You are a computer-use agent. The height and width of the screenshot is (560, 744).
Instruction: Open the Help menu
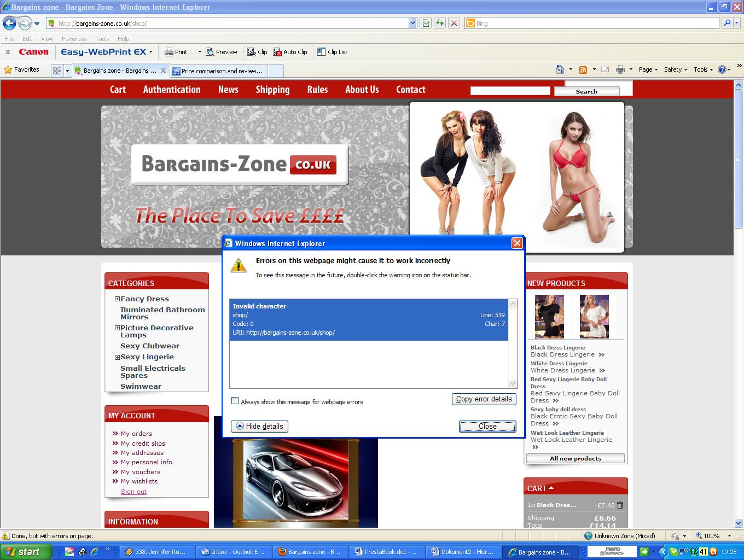click(x=123, y=39)
